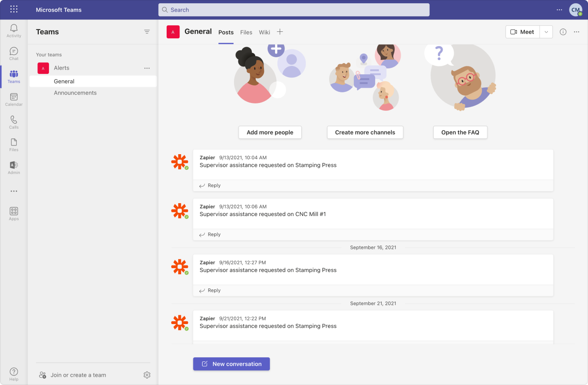Collapse the Alerts team in list
Viewport: 588px width, 385px height.
(x=61, y=68)
